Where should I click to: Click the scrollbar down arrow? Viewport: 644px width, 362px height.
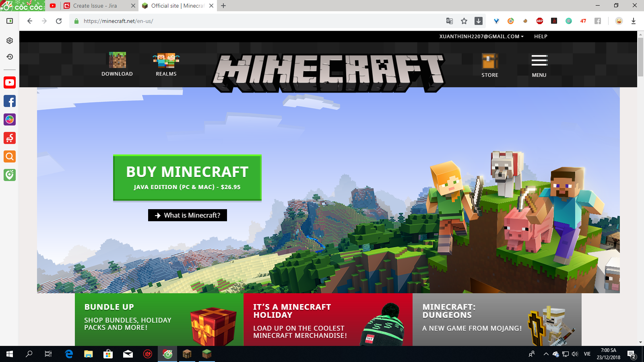[640, 343]
